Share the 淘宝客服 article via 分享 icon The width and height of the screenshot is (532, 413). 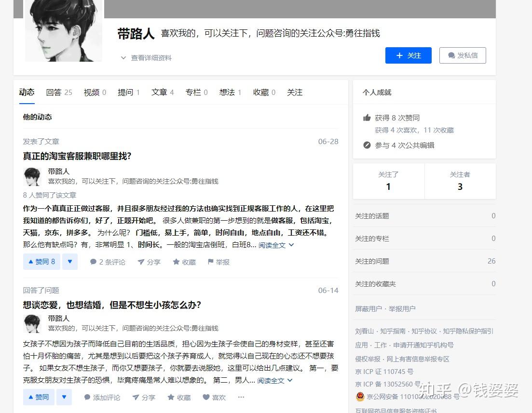(x=149, y=262)
